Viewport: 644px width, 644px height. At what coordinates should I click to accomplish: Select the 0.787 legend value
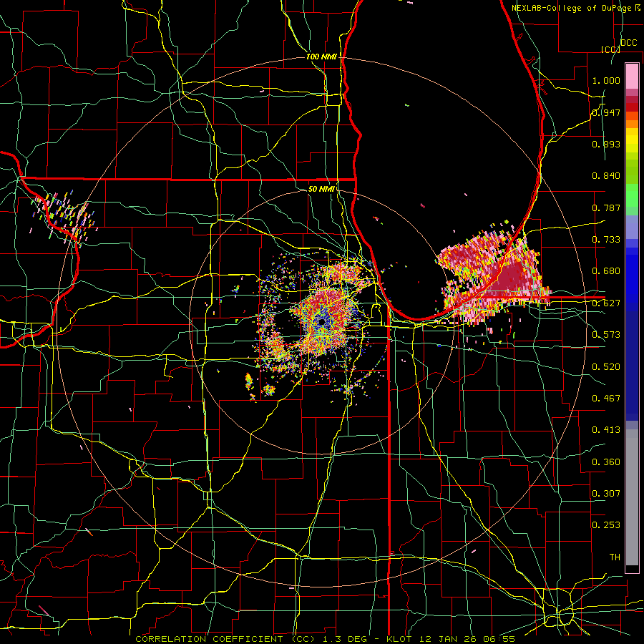pyautogui.click(x=606, y=208)
